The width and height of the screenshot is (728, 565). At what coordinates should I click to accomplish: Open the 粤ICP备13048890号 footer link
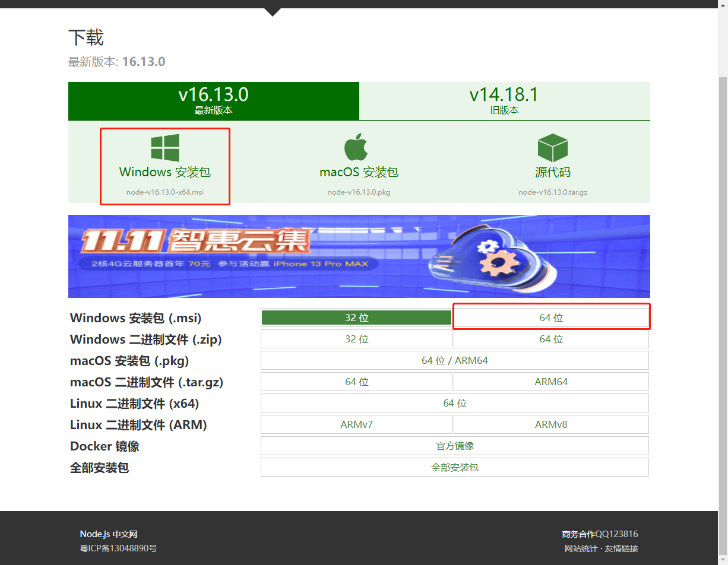point(118,548)
